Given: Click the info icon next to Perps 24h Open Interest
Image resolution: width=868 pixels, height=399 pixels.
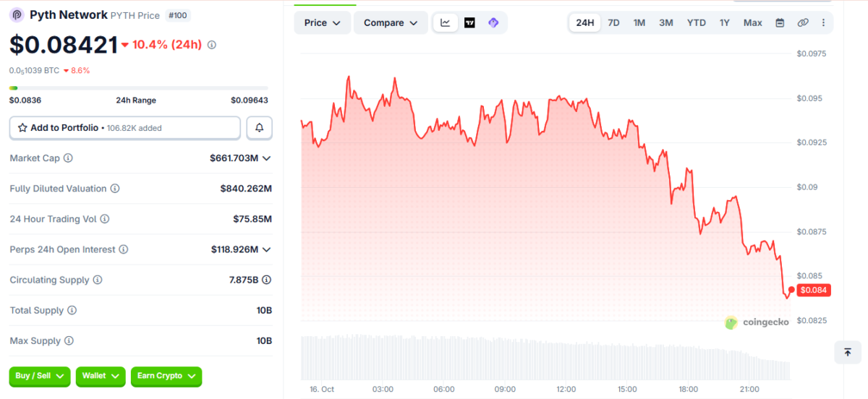Looking at the screenshot, I should pyautogui.click(x=124, y=249).
